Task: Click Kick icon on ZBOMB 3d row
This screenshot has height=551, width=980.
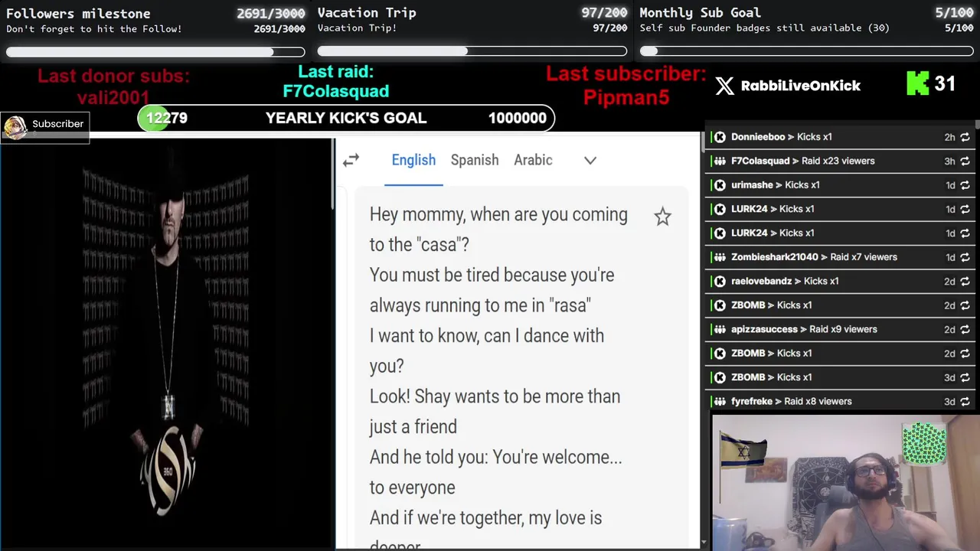Action: pos(719,377)
